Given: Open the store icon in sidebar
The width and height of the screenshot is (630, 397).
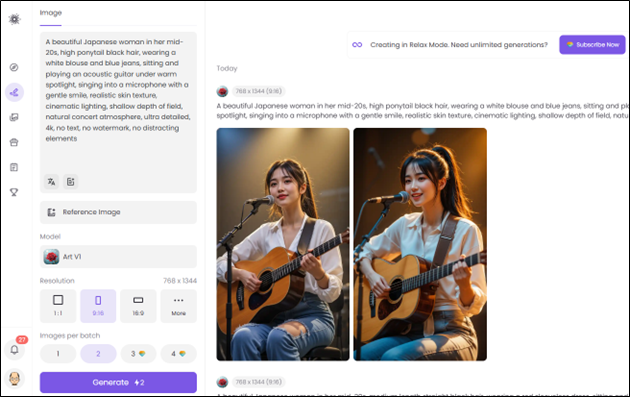Looking at the screenshot, I should point(14,142).
